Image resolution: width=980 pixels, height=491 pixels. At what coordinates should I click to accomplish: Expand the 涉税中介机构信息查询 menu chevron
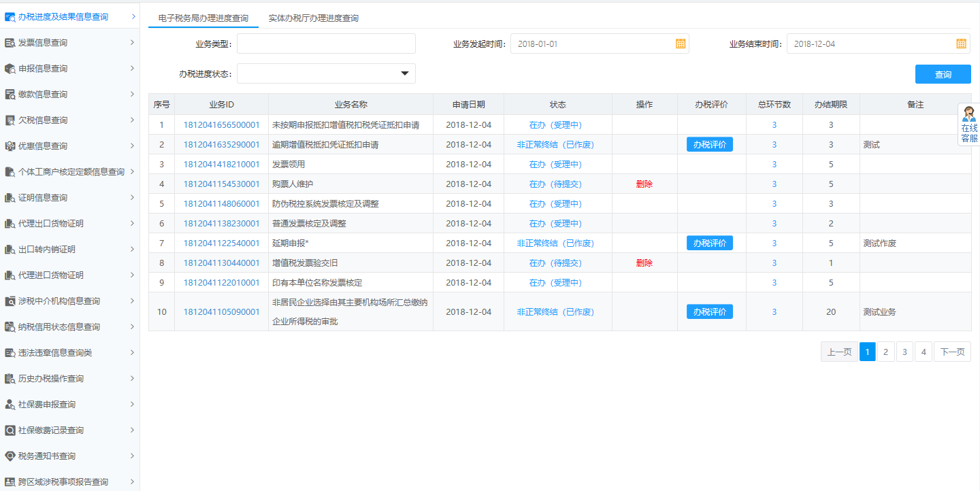tap(133, 301)
